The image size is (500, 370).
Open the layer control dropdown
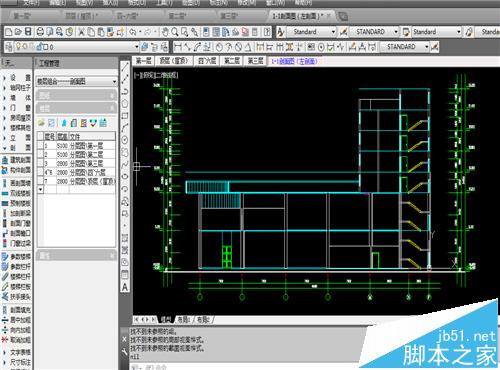click(136, 47)
